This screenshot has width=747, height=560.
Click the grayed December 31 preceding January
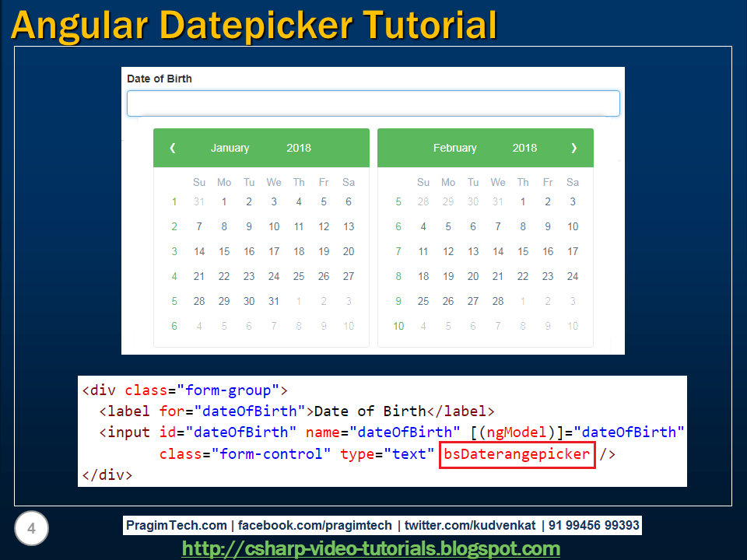click(199, 201)
